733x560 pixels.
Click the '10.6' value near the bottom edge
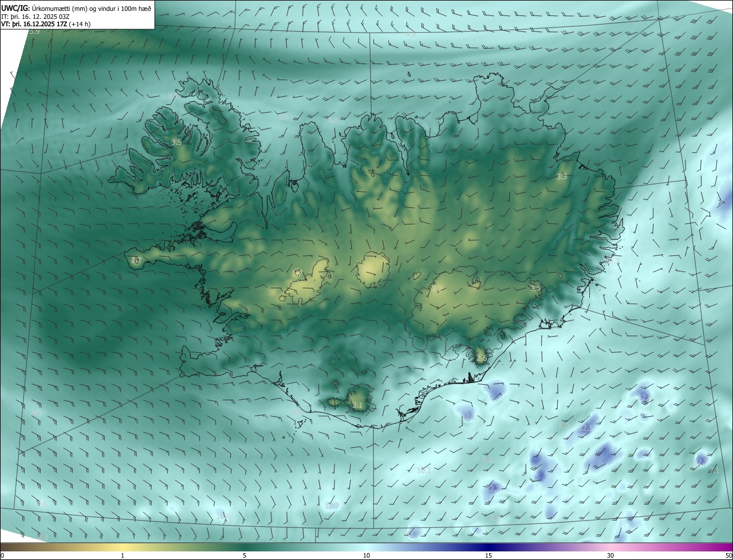[x=223, y=516]
